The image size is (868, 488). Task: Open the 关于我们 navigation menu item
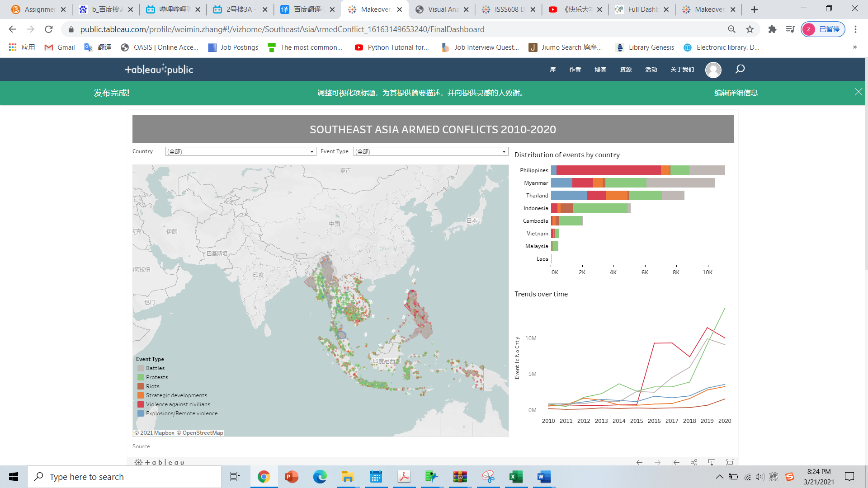click(682, 70)
